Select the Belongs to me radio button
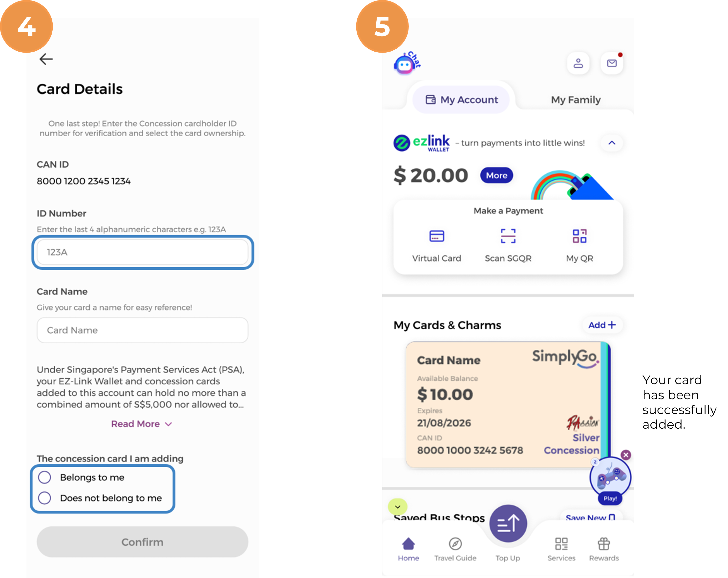 pyautogui.click(x=44, y=477)
